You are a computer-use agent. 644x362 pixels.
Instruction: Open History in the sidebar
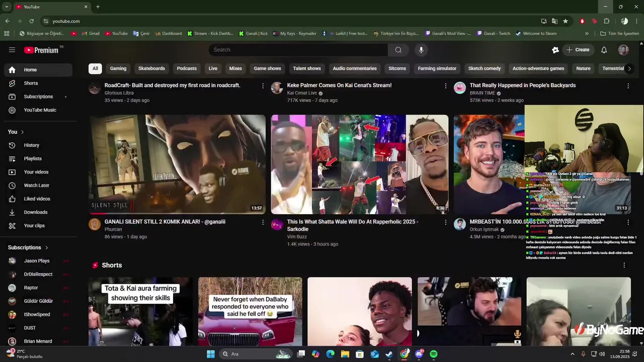tap(38, 145)
